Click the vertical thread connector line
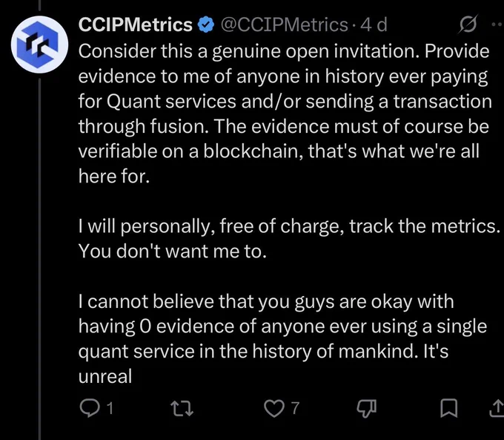Image resolution: width=504 pixels, height=440 pixels. click(39, 257)
